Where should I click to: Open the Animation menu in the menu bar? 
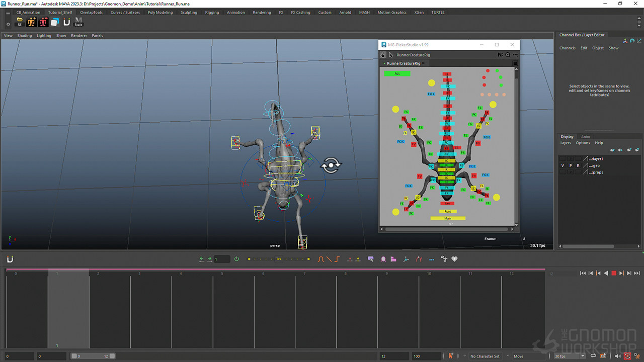tap(235, 13)
